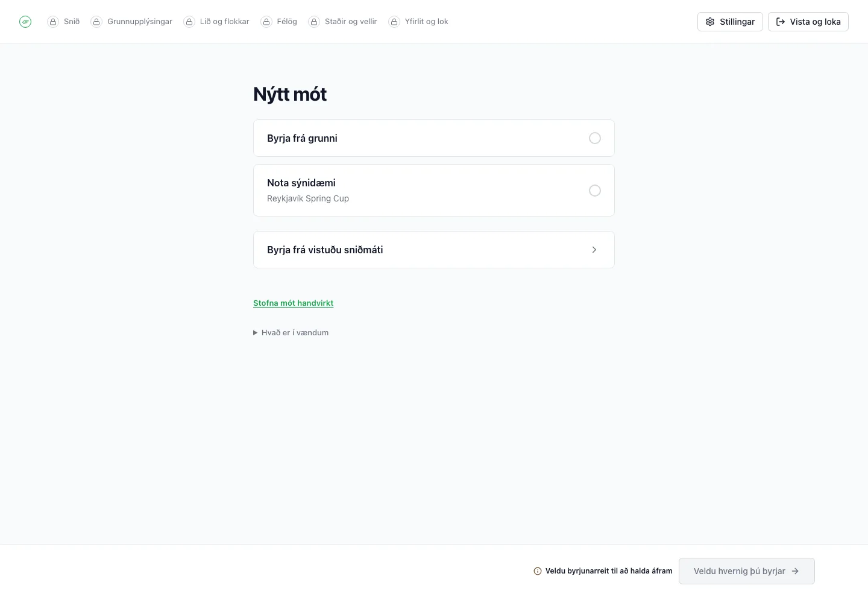Click the lock icon beside Félög
868x597 pixels.
266,22
